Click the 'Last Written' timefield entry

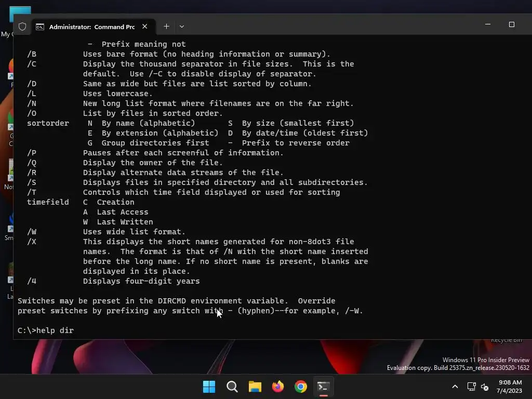point(125,221)
